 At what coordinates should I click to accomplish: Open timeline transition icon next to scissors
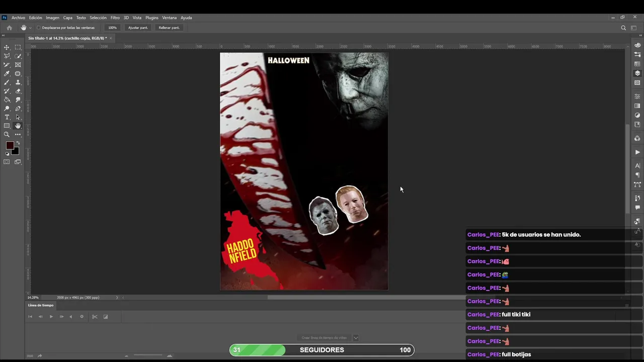tap(106, 317)
